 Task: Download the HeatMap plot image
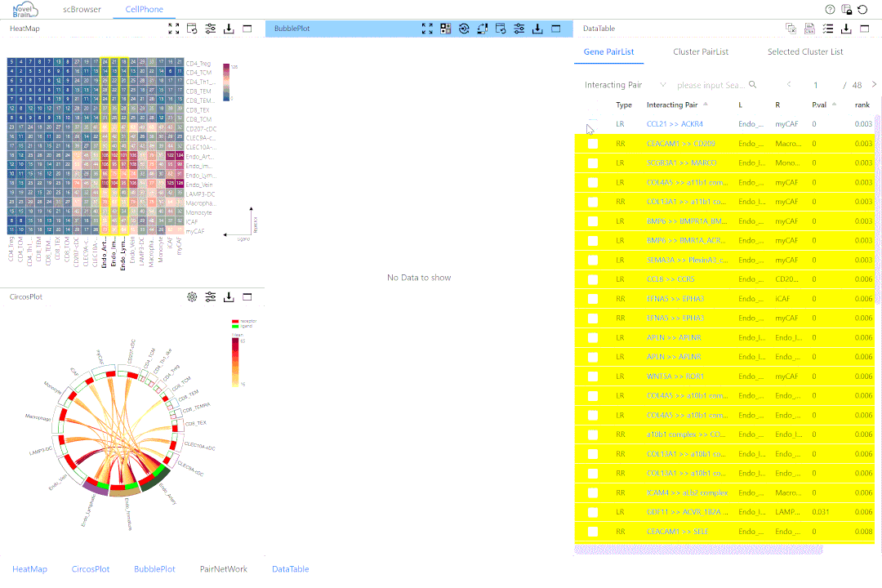coord(229,29)
